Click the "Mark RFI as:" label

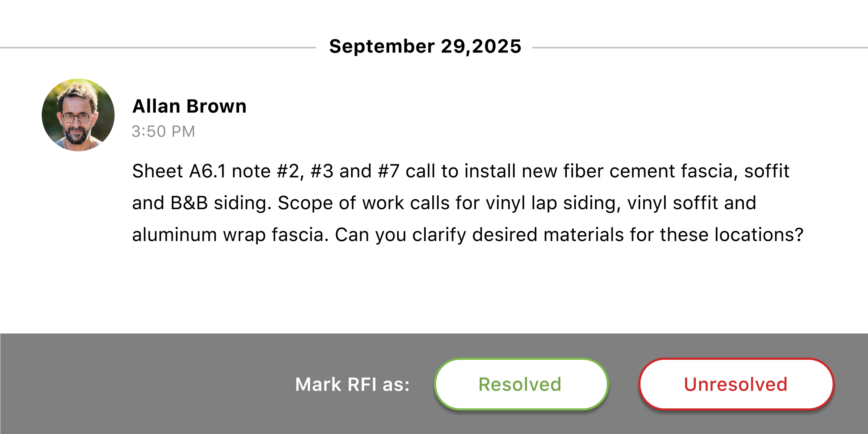point(352,385)
